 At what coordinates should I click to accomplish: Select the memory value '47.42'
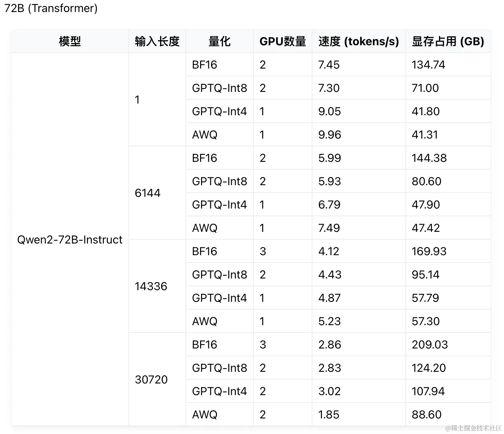click(x=426, y=228)
